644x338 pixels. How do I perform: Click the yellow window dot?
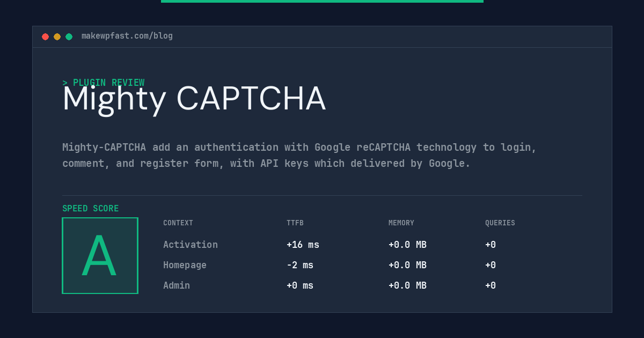click(57, 37)
